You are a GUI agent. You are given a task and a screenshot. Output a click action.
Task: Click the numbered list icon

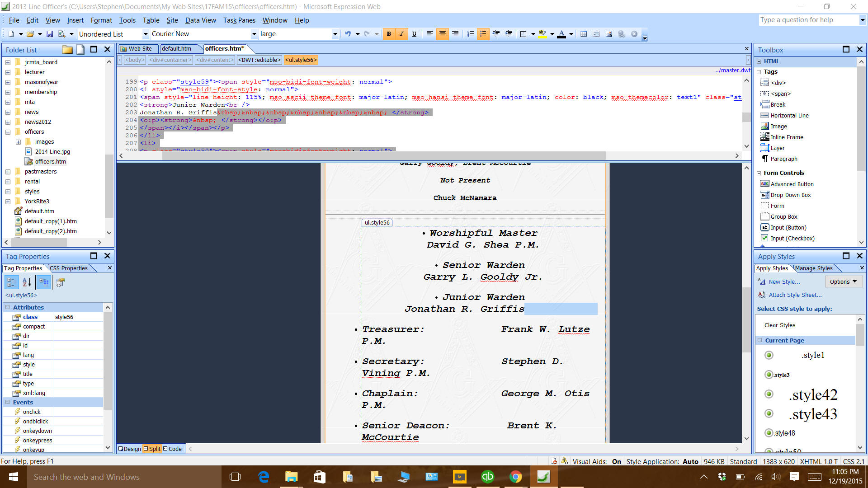(471, 34)
